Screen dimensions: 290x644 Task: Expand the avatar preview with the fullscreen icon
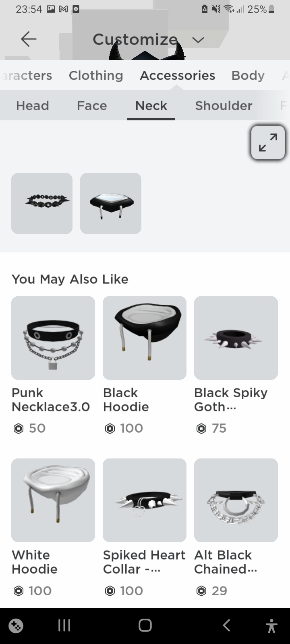click(268, 142)
